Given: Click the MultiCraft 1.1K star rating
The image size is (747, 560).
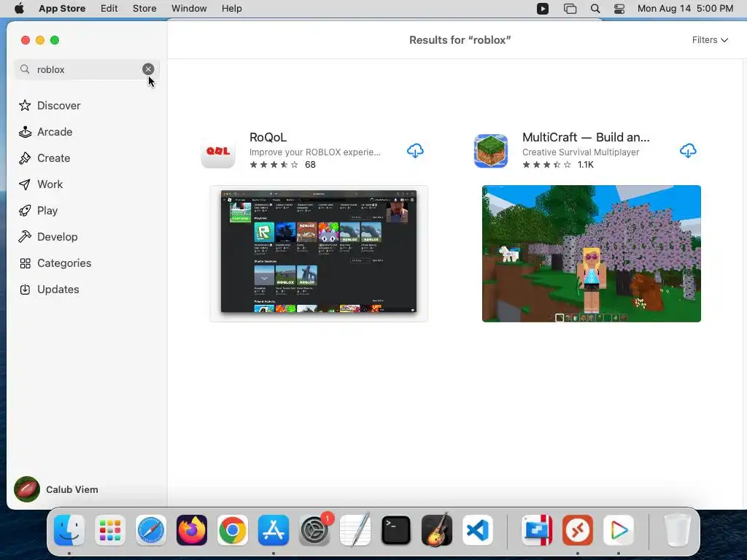Looking at the screenshot, I should (558, 165).
